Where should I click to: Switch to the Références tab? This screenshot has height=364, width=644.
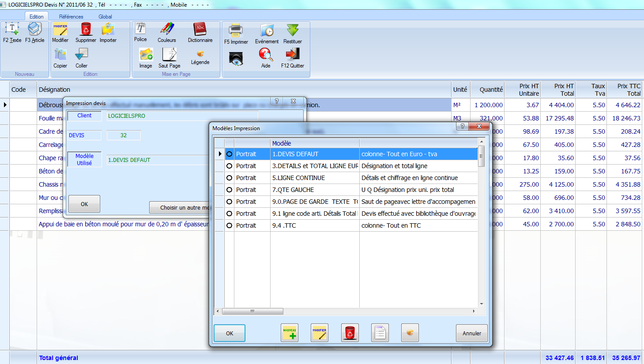[71, 17]
